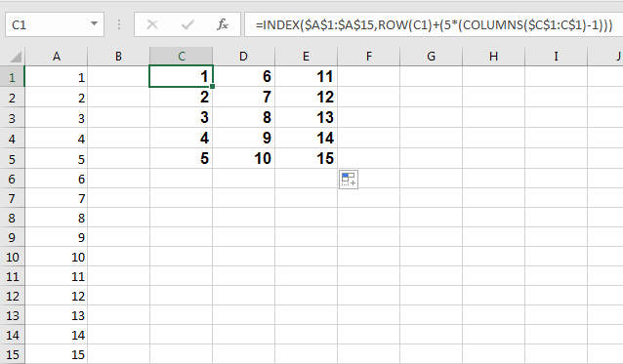Select column D header
623x364 pixels.
243,57
